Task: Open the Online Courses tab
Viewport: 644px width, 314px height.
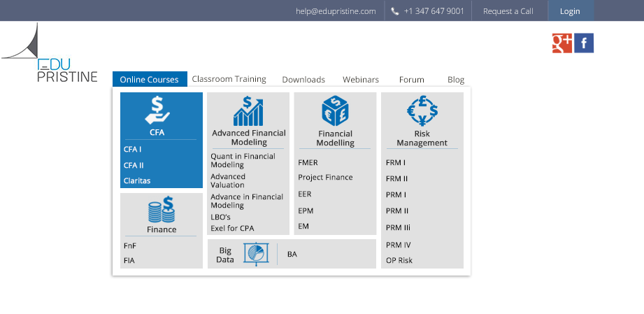Action: [150, 79]
